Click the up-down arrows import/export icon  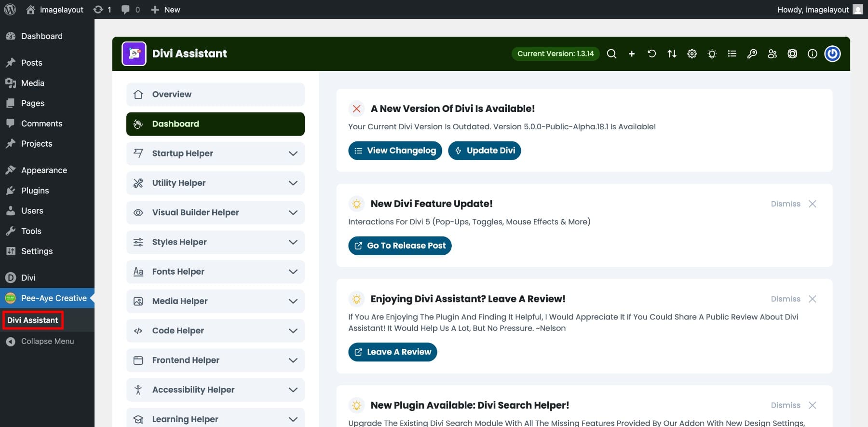672,54
